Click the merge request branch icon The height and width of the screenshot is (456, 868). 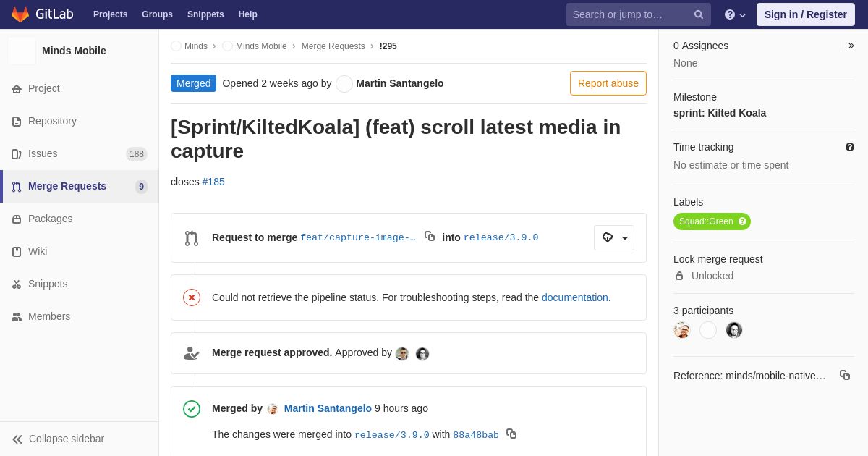[192, 238]
